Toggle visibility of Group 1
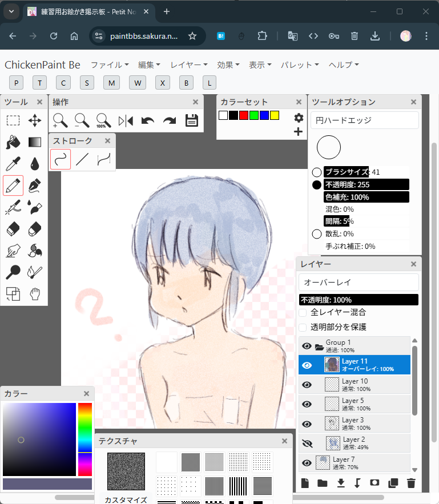 (x=307, y=346)
